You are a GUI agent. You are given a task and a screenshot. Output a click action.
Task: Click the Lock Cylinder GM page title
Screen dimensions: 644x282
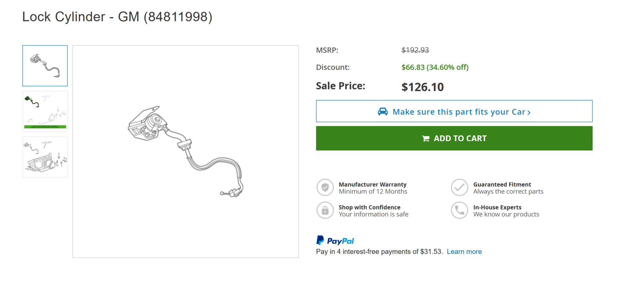[117, 17]
